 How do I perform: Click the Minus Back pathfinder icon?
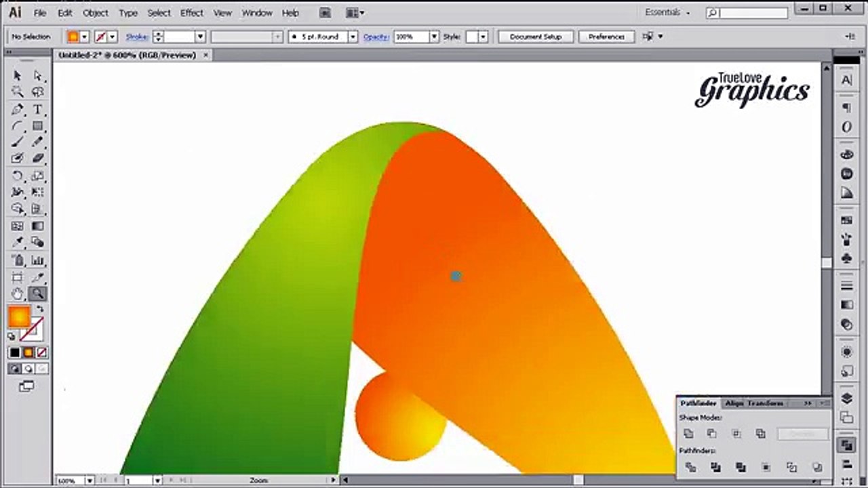click(x=816, y=467)
